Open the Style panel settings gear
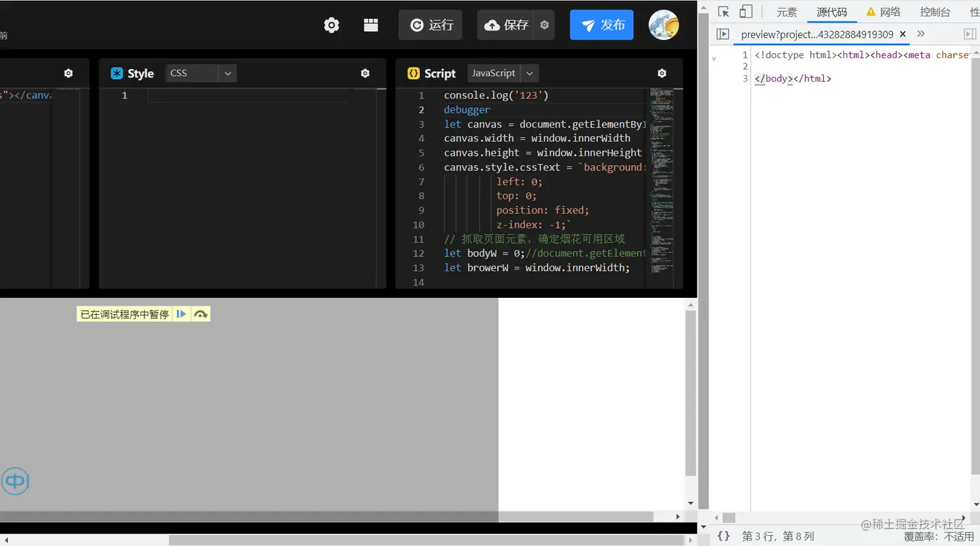 [x=365, y=73]
